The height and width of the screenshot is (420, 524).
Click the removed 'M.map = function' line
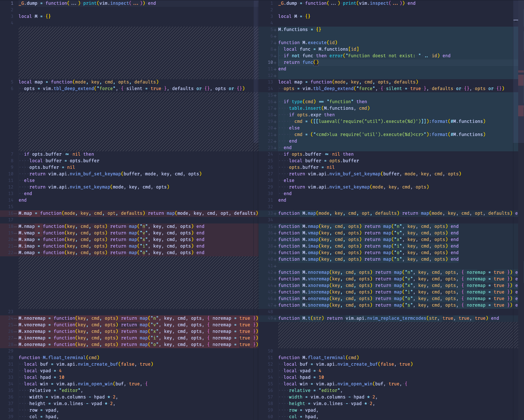[x=138, y=213]
